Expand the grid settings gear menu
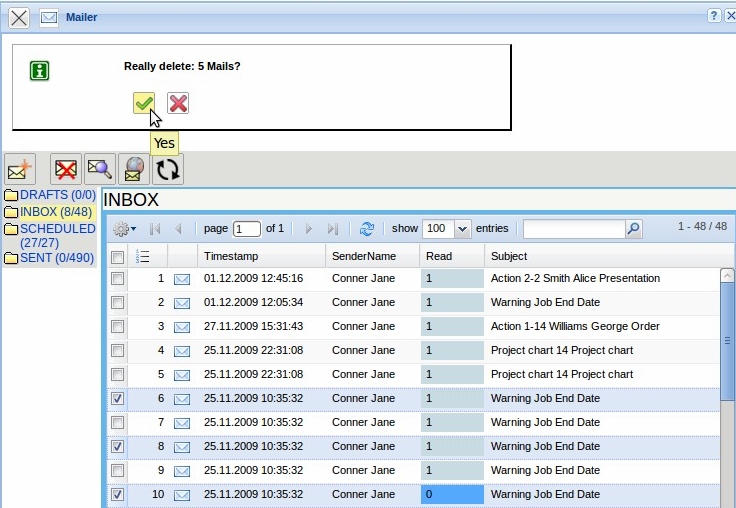 124,229
